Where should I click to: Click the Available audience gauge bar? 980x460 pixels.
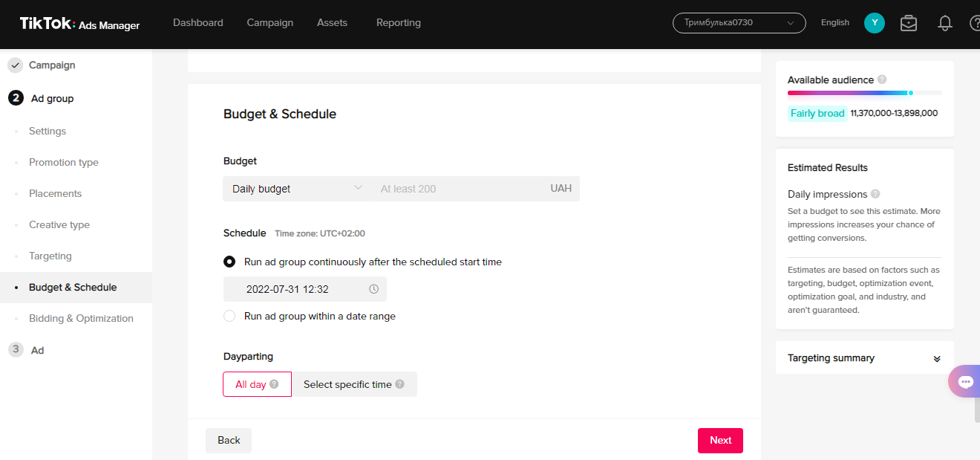click(x=864, y=93)
